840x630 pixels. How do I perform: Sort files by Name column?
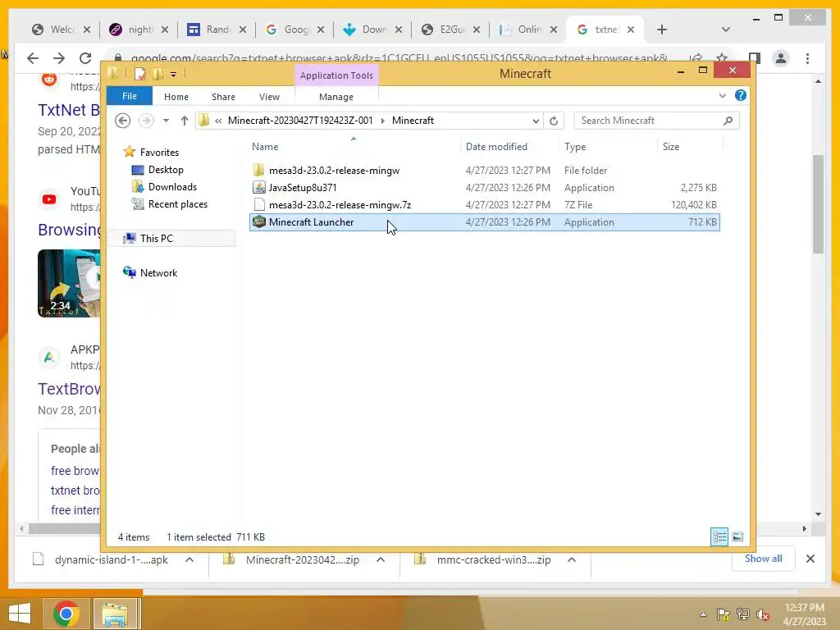tap(354, 146)
